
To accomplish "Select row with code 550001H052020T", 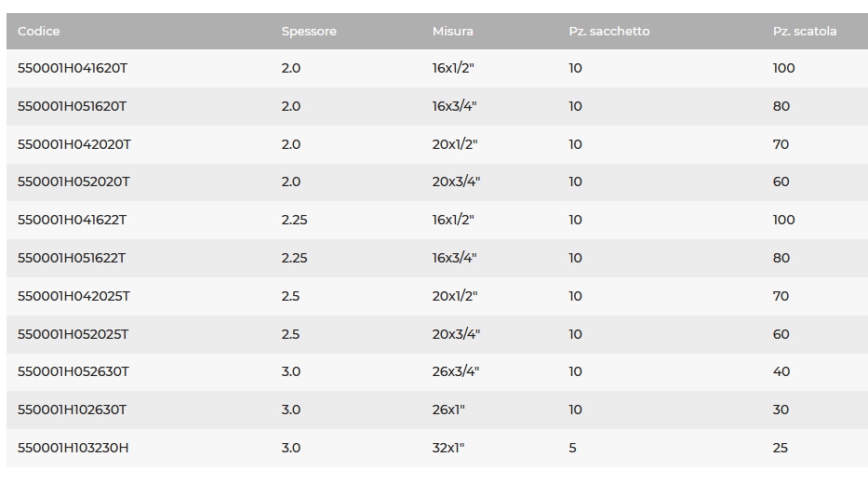I will 73,181.
